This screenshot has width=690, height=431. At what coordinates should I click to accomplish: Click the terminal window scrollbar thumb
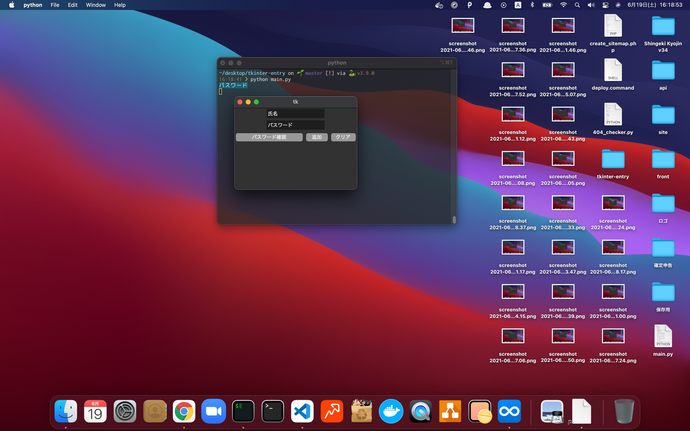tap(454, 219)
